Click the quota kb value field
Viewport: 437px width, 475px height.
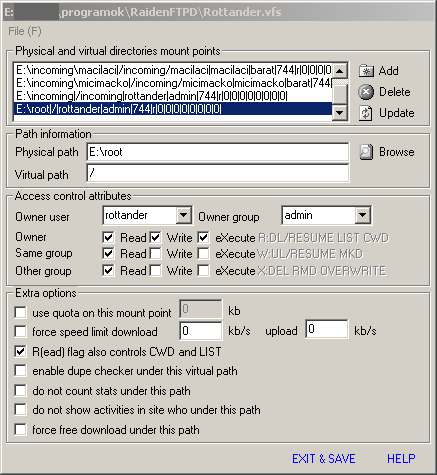201,309
